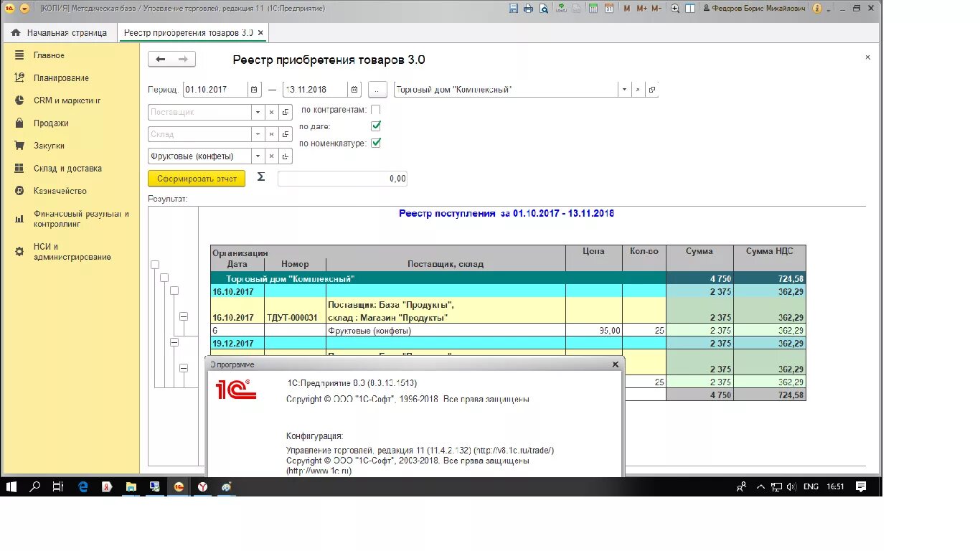
Task: Open the Закупки section
Action: click(x=49, y=146)
